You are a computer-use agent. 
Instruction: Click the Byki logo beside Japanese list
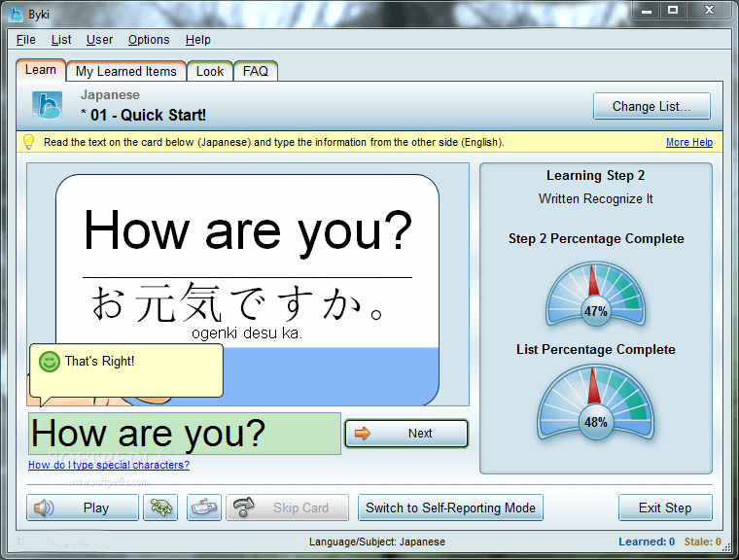pos(47,105)
